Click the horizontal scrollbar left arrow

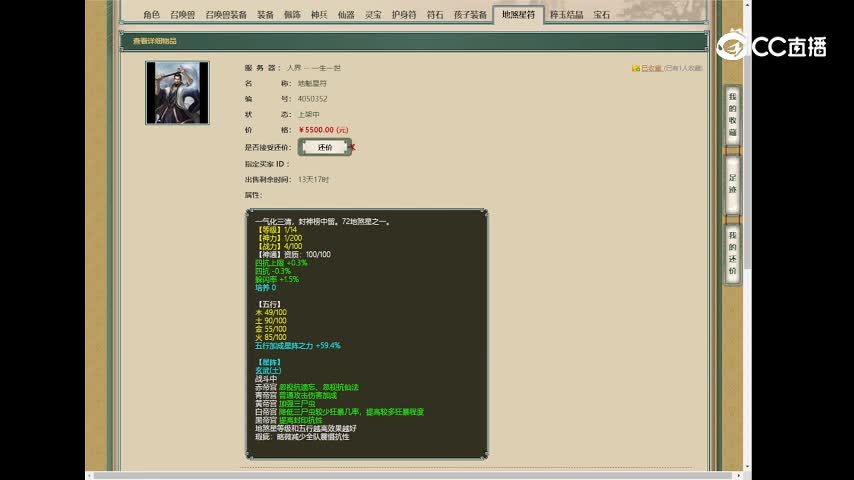click(x=90, y=476)
